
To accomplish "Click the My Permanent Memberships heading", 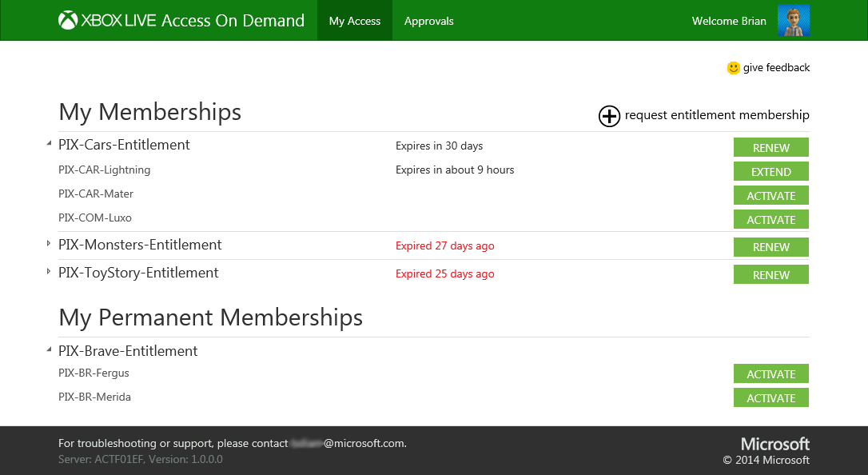I will [x=211, y=318].
